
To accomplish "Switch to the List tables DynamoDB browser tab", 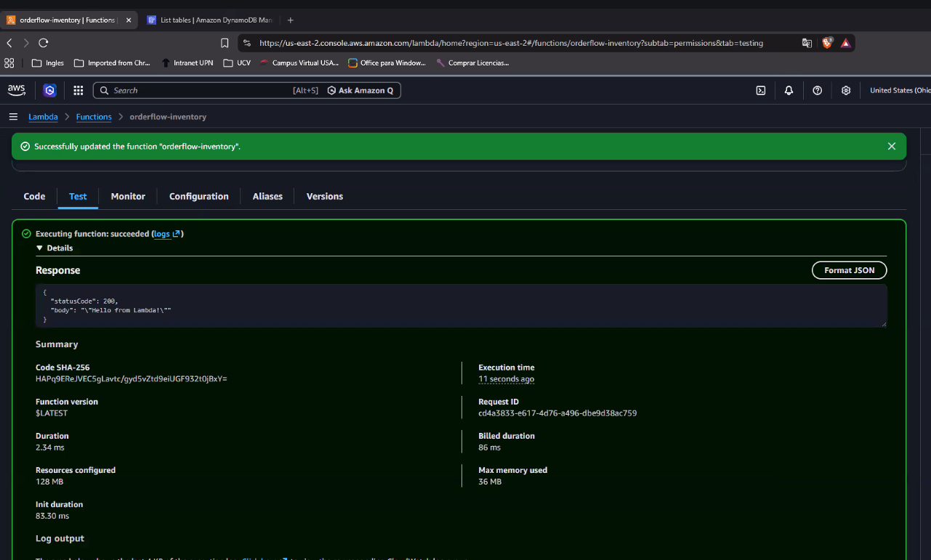I will (209, 20).
